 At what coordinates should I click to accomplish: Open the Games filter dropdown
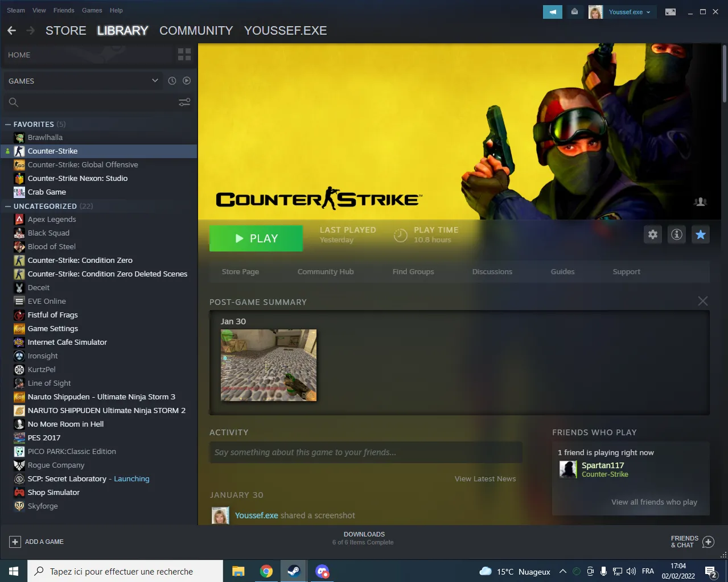pyautogui.click(x=83, y=81)
